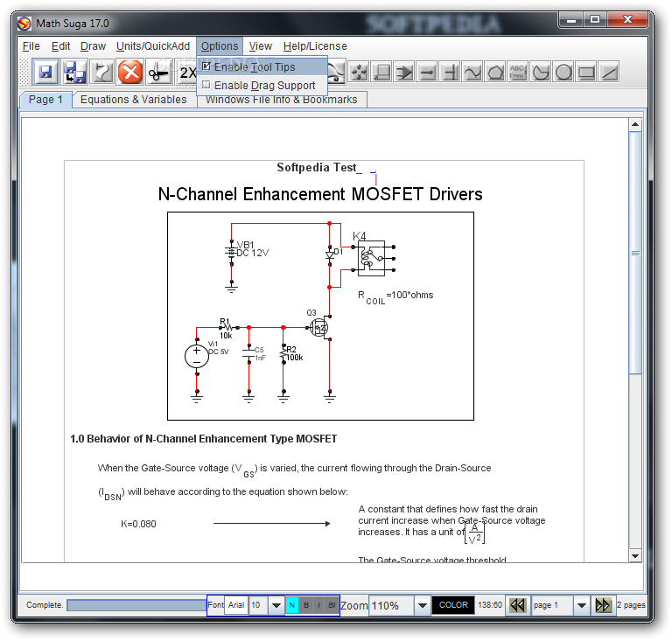This screenshot has width=672, height=641.
Task: Open the Edit menu
Action: 61,45
